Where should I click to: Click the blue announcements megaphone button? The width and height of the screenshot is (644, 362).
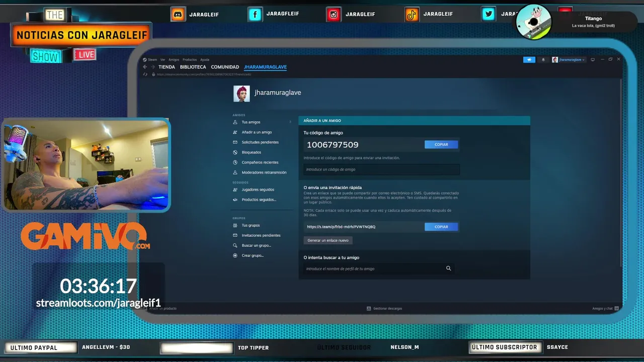529,60
